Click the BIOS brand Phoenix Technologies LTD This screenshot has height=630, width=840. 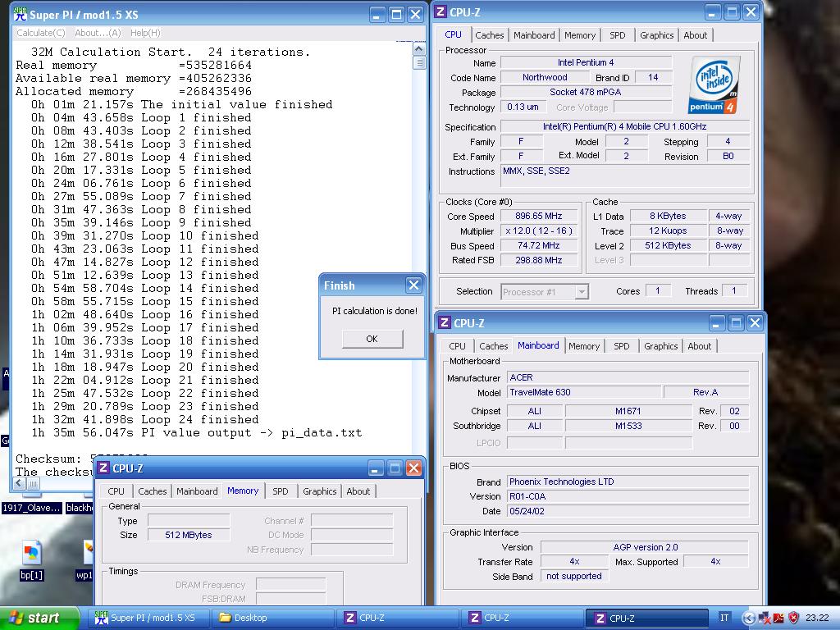(x=628, y=482)
